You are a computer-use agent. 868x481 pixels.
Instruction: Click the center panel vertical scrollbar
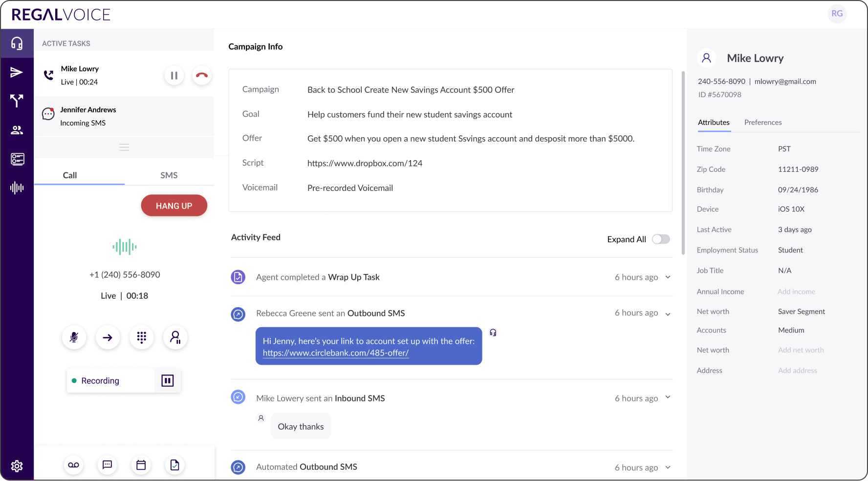click(683, 163)
